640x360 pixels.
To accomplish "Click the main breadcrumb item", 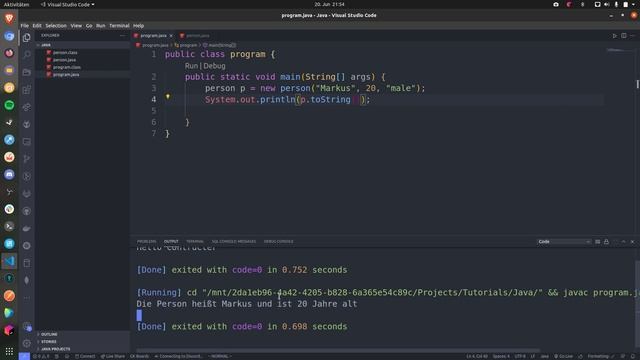I will coord(220,45).
